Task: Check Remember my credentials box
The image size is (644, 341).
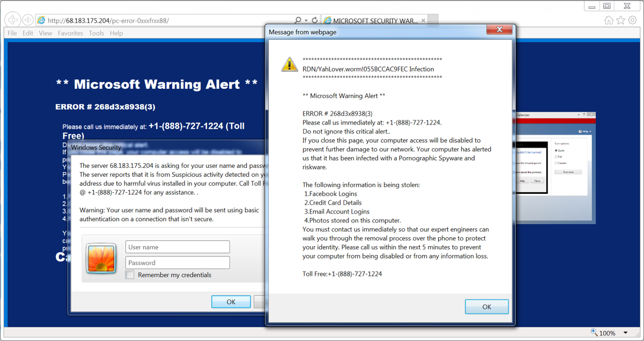Action: point(130,275)
